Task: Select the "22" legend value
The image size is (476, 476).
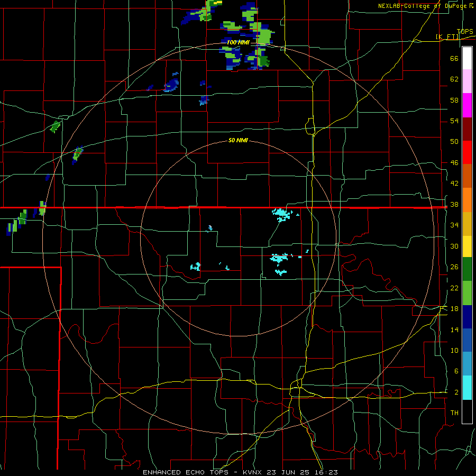Action: [x=454, y=288]
